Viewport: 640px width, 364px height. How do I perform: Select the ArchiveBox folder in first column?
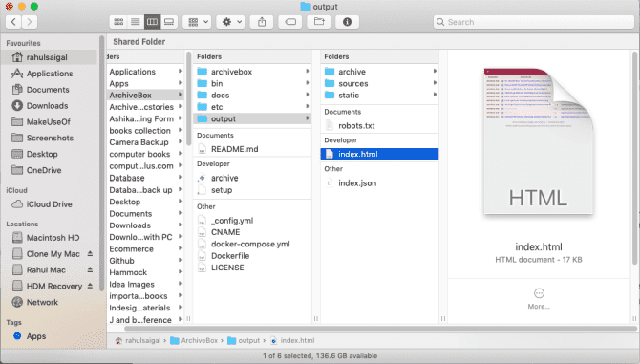146,96
